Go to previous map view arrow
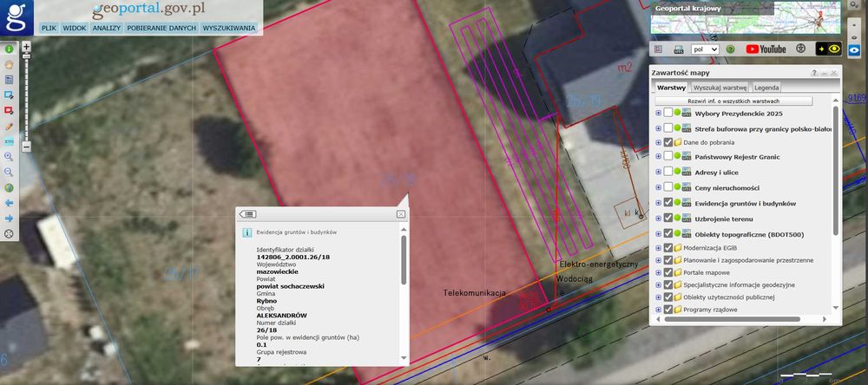The width and height of the screenshot is (868, 385). pyautogui.click(x=9, y=203)
